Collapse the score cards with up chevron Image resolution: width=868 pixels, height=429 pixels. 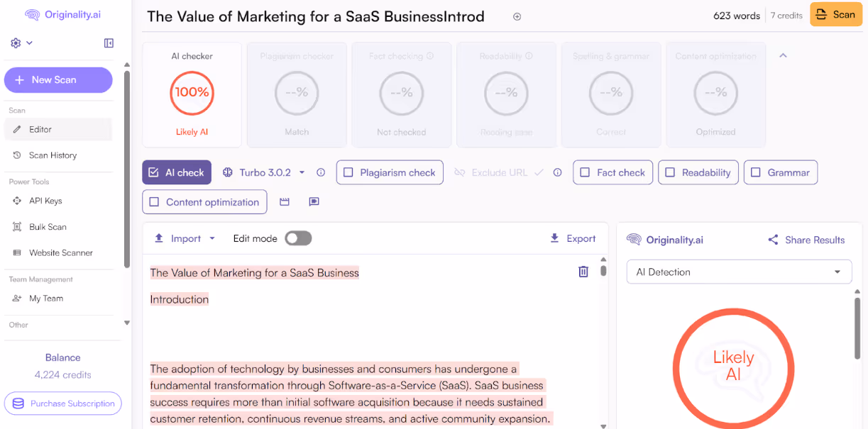[x=783, y=55]
